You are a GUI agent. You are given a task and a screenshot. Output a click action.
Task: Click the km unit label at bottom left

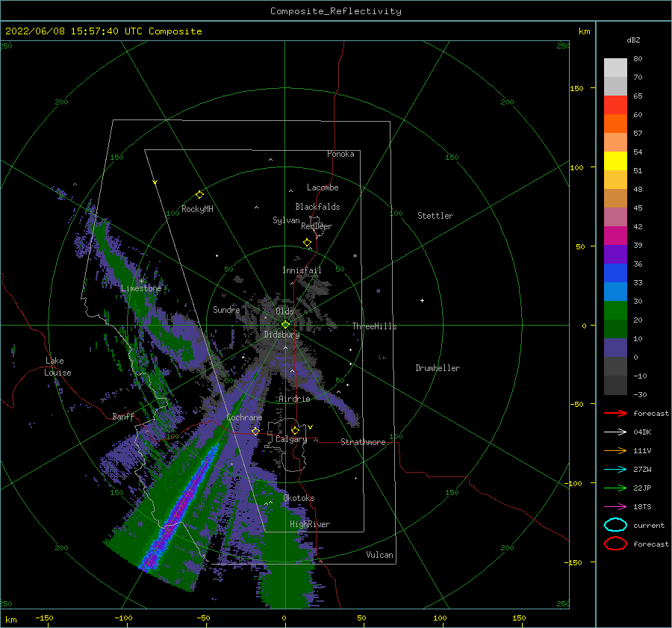pos(11,620)
